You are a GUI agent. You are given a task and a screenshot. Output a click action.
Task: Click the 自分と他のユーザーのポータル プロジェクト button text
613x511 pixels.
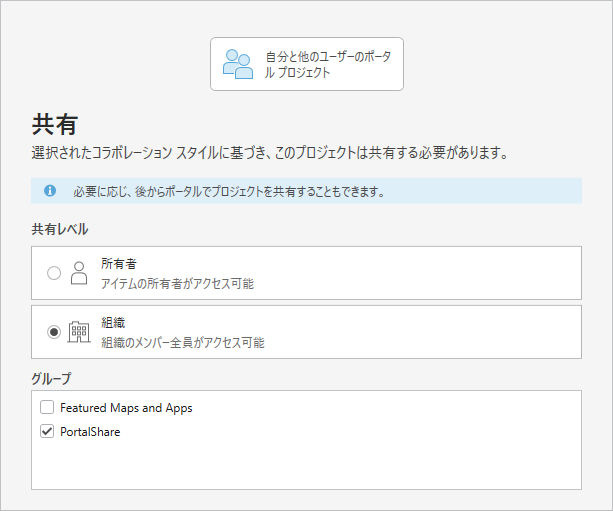click(x=327, y=64)
